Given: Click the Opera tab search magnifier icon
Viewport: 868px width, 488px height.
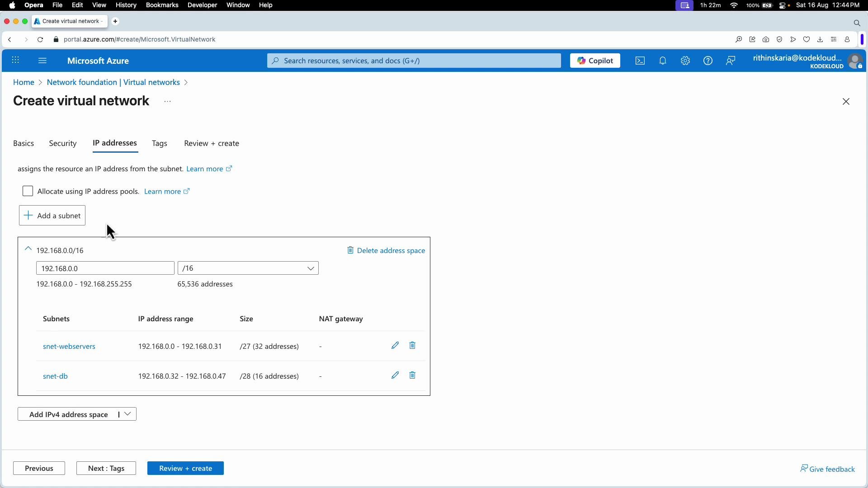Looking at the screenshot, I should (857, 23).
